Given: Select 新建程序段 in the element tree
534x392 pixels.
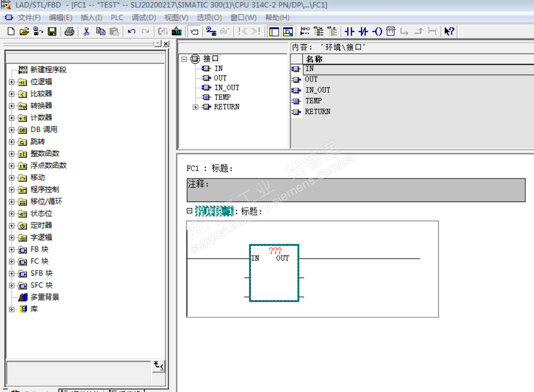Looking at the screenshot, I should click(48, 70).
